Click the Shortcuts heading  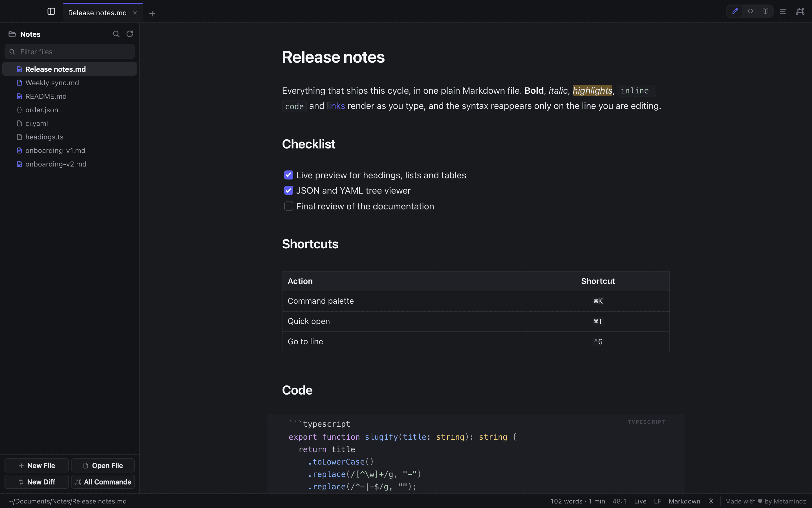310,244
